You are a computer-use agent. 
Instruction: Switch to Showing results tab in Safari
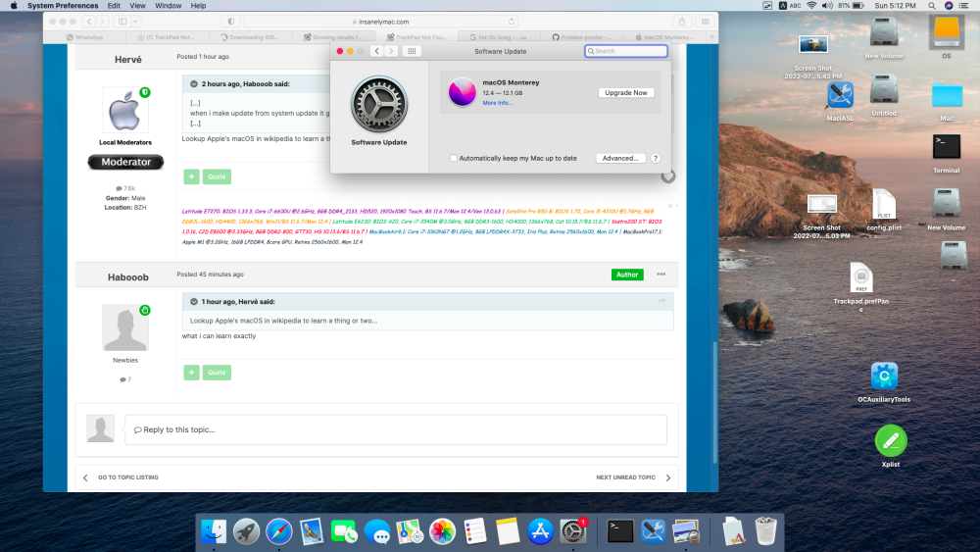(x=332, y=37)
